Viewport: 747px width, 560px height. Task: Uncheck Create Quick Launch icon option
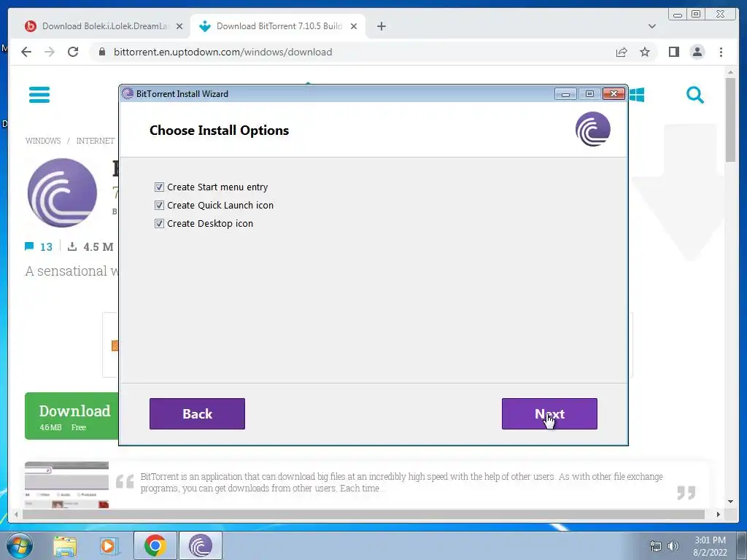click(x=159, y=205)
